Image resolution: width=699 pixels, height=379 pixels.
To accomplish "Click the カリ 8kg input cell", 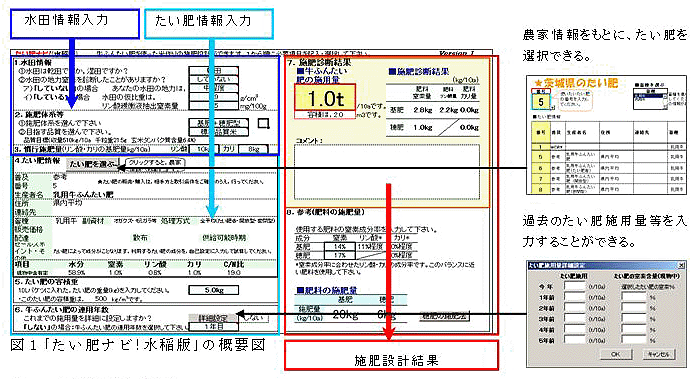I will [253, 149].
